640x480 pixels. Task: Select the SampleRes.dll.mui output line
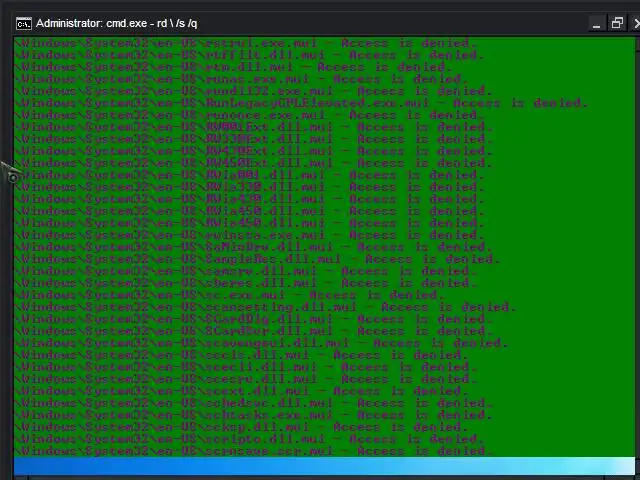pos(258,259)
